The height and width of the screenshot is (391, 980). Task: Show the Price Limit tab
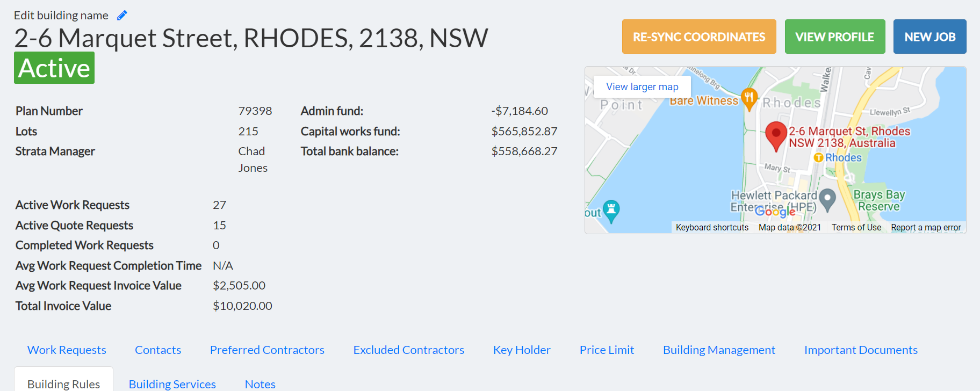coord(607,350)
